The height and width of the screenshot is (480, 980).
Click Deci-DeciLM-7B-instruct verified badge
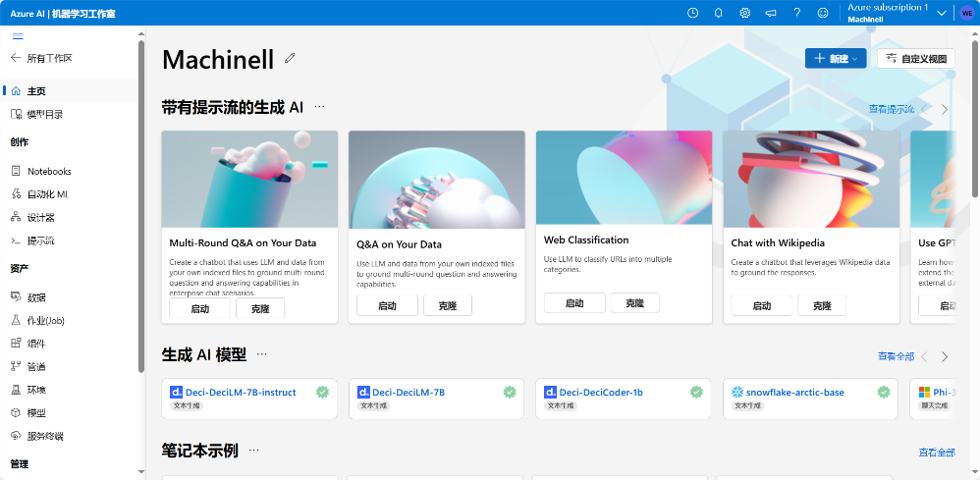(322, 392)
